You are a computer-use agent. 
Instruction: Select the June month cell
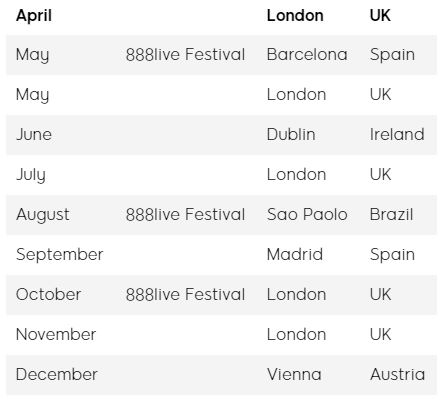[x=34, y=135]
